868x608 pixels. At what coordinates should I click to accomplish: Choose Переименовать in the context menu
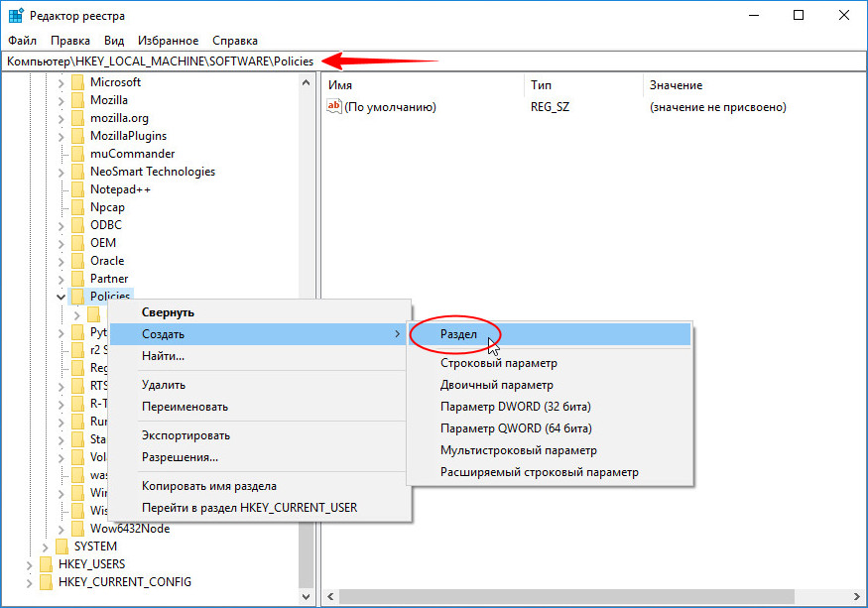click(260, 407)
